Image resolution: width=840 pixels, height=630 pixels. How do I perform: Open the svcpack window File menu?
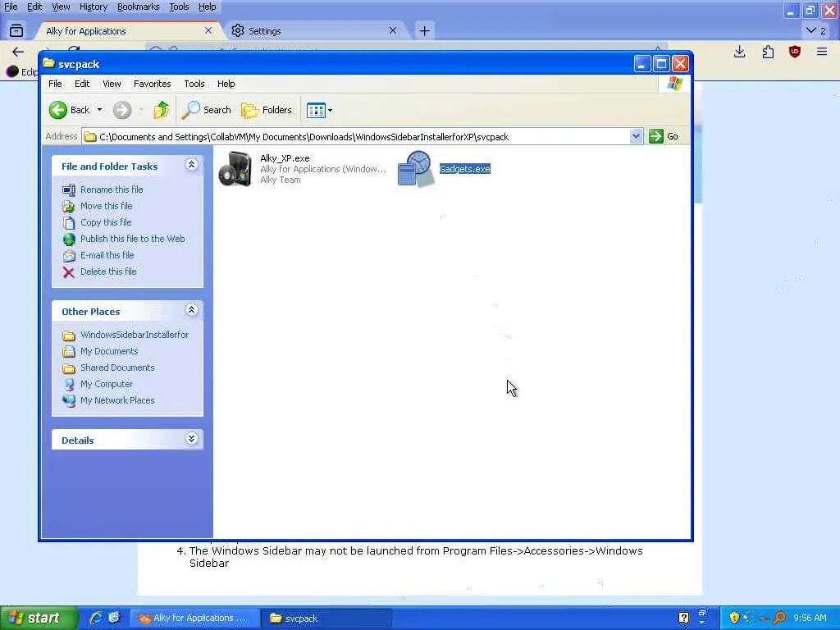point(55,84)
